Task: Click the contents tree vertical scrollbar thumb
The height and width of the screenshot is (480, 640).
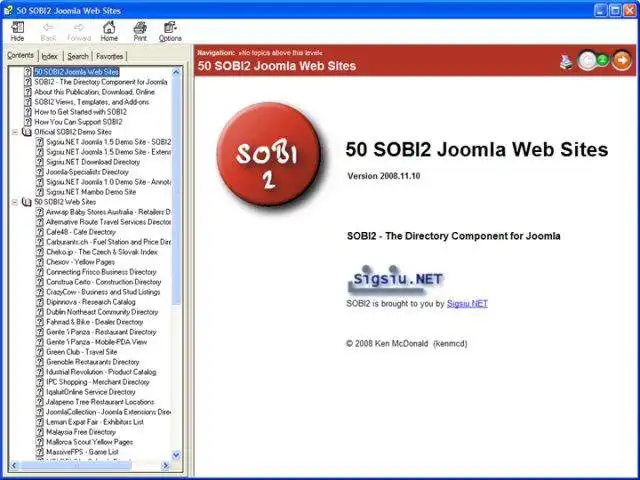Action: click(176, 191)
